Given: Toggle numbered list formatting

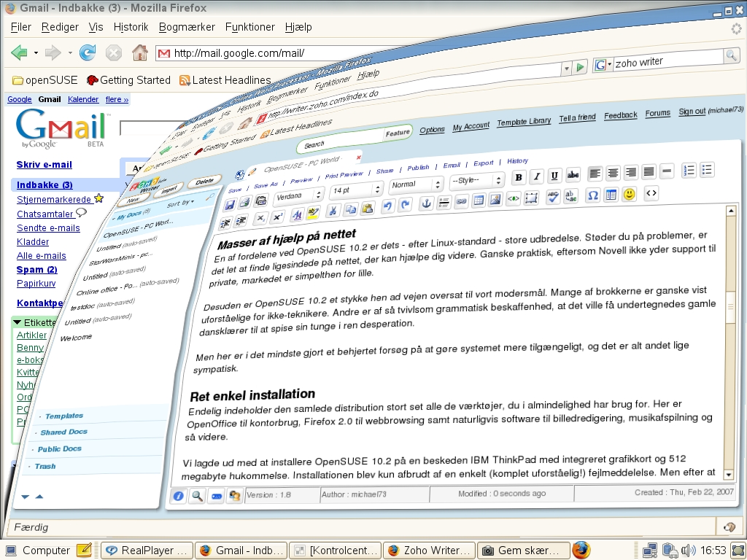Looking at the screenshot, I should pyautogui.click(x=689, y=171).
